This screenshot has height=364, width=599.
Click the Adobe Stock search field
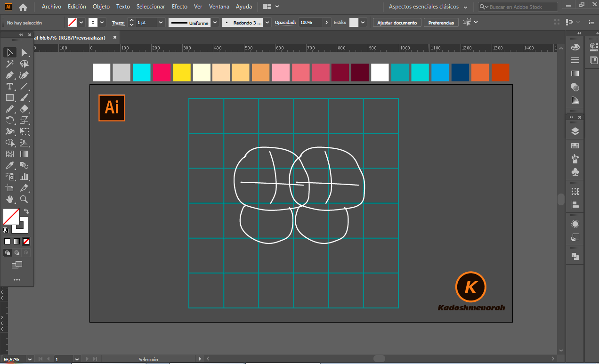518,7
